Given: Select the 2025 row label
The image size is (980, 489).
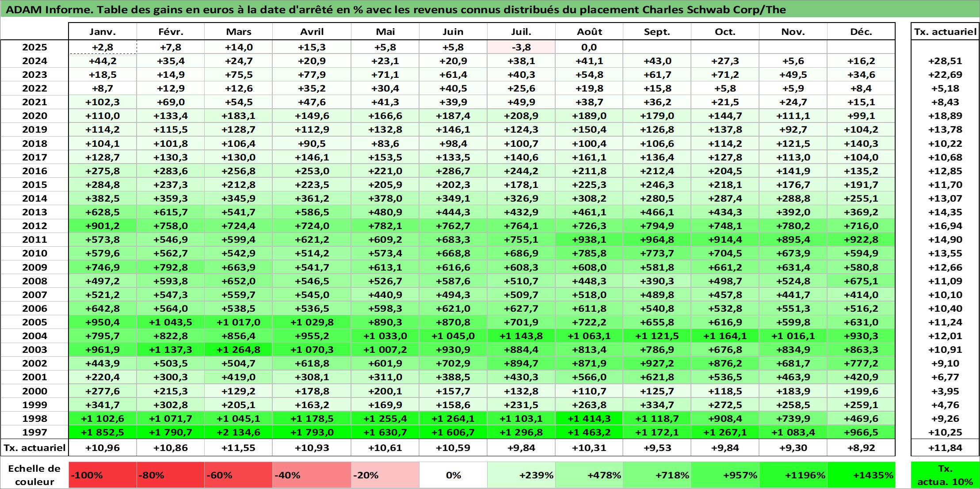Looking at the screenshot, I should [x=34, y=47].
